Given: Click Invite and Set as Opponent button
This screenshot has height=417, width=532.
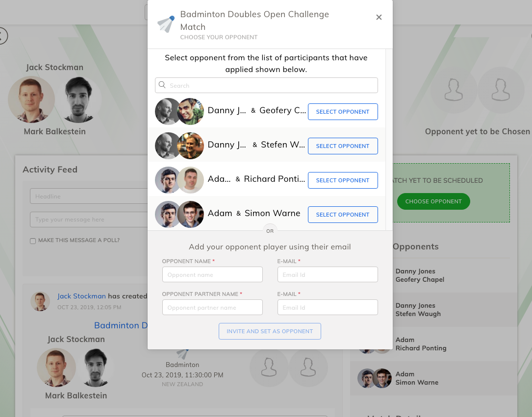Looking at the screenshot, I should [270, 331].
